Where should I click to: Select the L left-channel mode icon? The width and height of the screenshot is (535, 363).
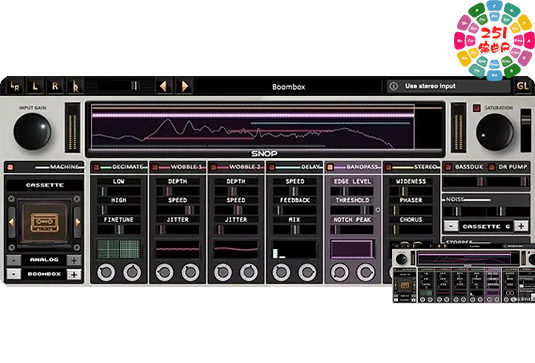pos(35,86)
